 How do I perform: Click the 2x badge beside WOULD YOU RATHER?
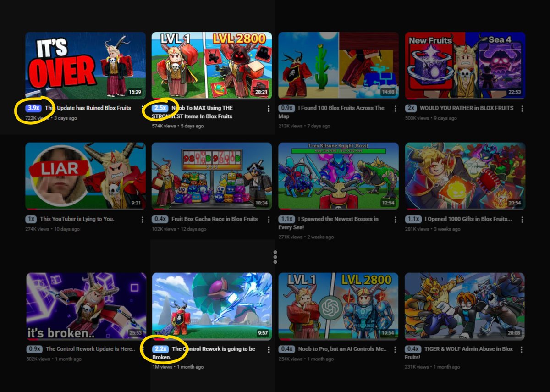tap(411, 108)
